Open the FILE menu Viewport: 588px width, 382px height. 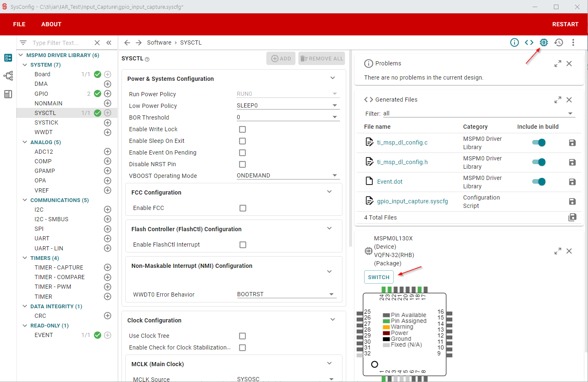[x=19, y=24]
